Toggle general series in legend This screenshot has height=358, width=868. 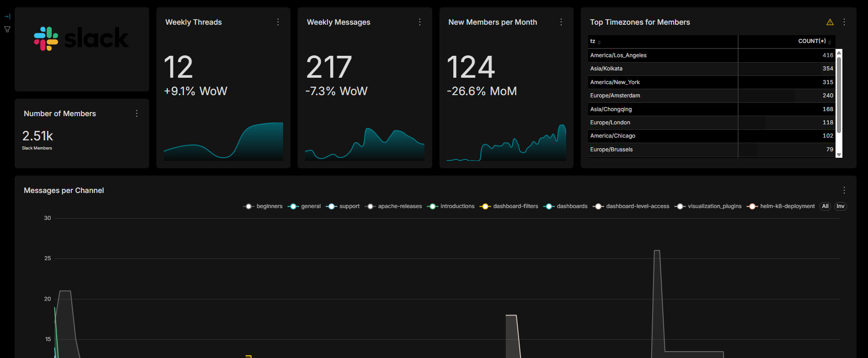pyautogui.click(x=304, y=206)
